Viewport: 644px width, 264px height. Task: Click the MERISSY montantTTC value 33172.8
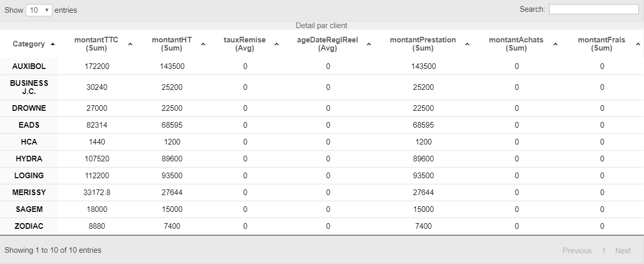(97, 193)
